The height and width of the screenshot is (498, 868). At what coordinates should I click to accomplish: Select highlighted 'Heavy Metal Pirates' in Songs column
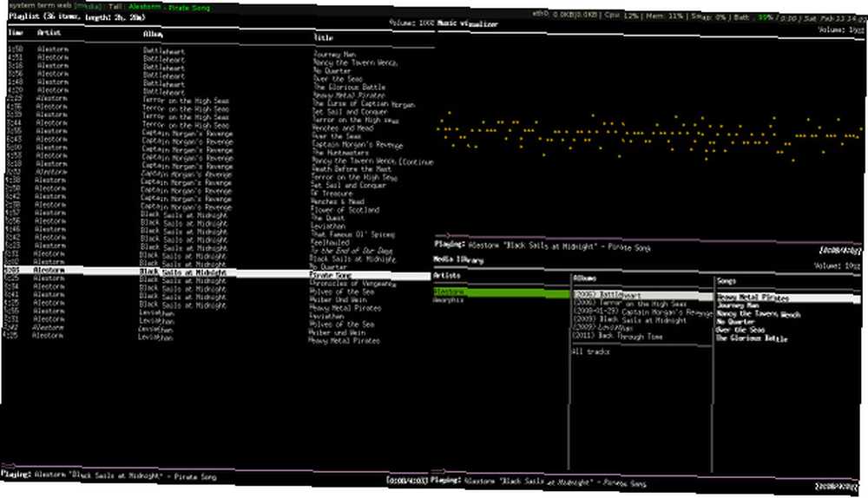coord(788,298)
